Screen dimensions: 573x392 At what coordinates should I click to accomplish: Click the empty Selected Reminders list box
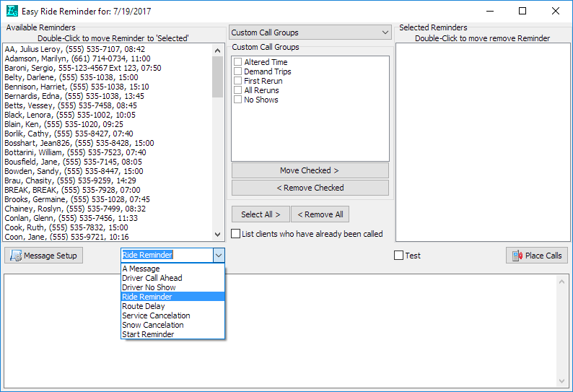pyautogui.click(x=483, y=142)
